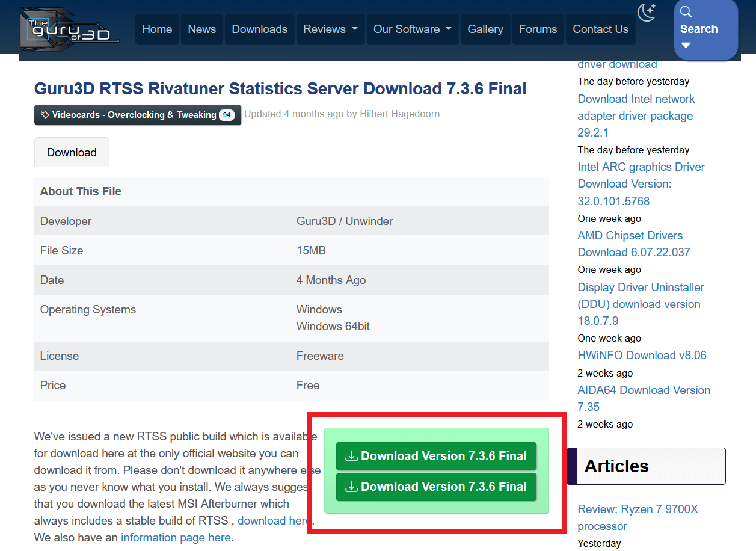
Task: Click the first Download Version 7.3.6 Final button
Action: tap(436, 456)
